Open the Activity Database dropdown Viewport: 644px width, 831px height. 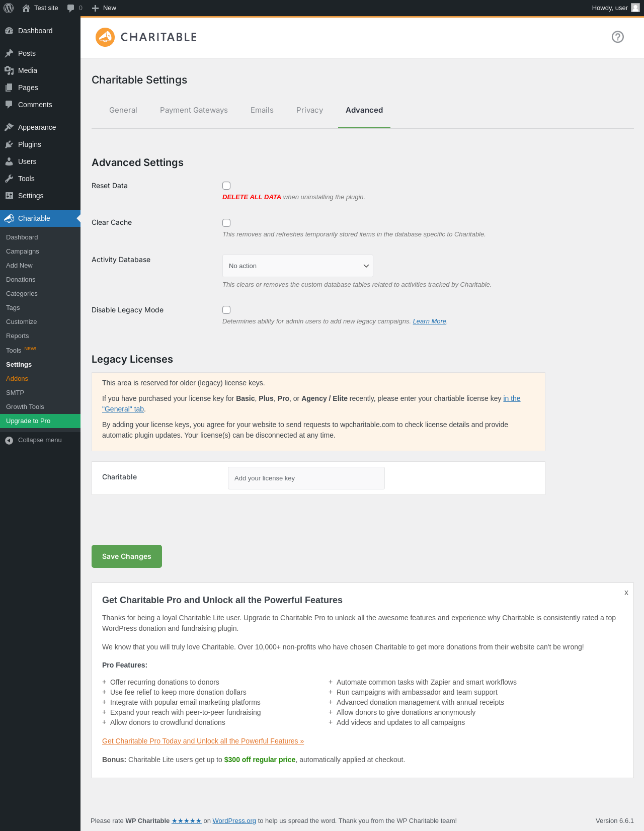click(x=298, y=266)
